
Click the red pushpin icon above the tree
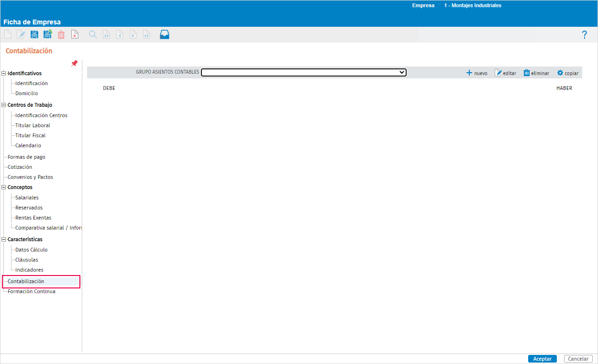74,63
